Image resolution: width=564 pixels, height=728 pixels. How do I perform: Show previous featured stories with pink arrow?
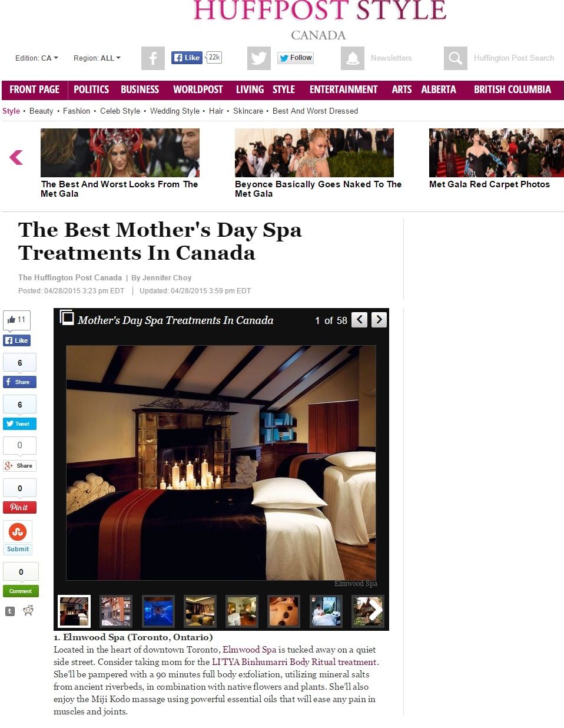pyautogui.click(x=16, y=157)
